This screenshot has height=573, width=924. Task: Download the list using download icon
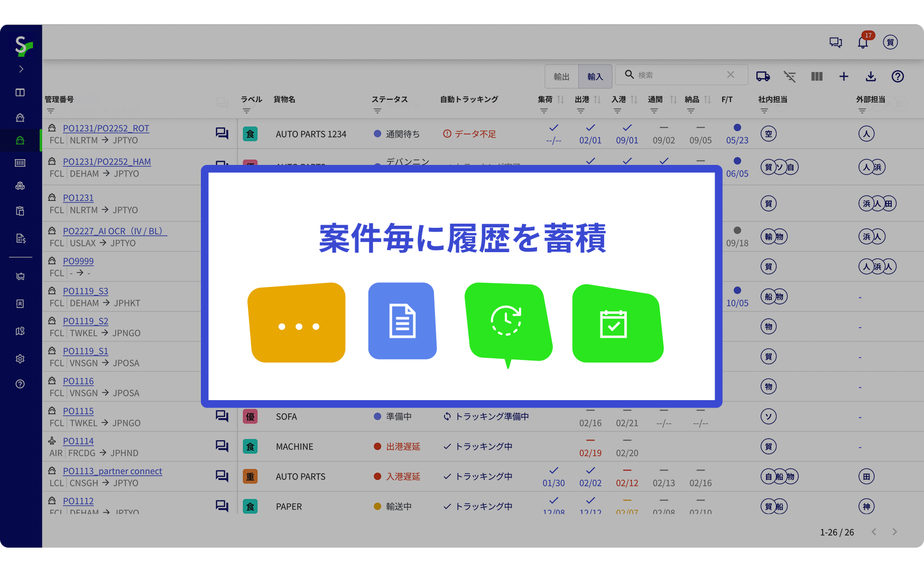[871, 77]
